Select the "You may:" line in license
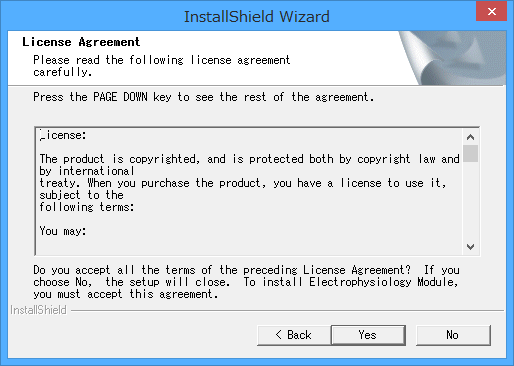The height and width of the screenshot is (366, 514). [x=63, y=231]
